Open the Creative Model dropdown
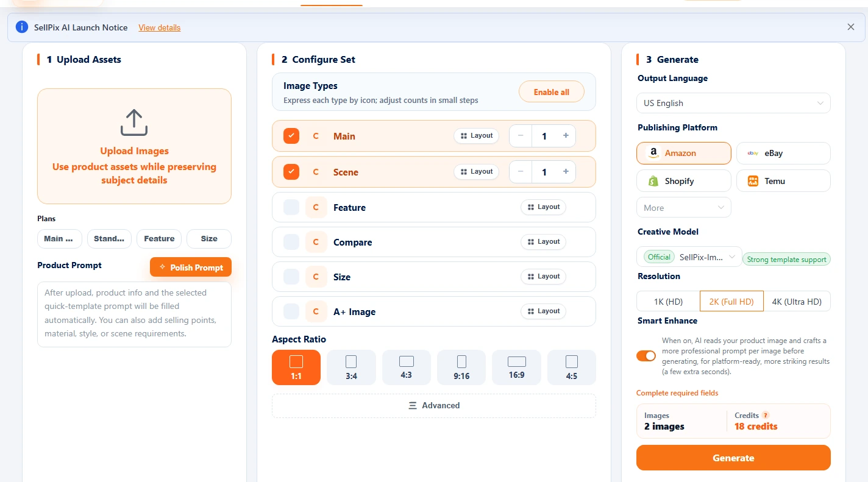The width and height of the screenshot is (868, 482). click(x=689, y=257)
